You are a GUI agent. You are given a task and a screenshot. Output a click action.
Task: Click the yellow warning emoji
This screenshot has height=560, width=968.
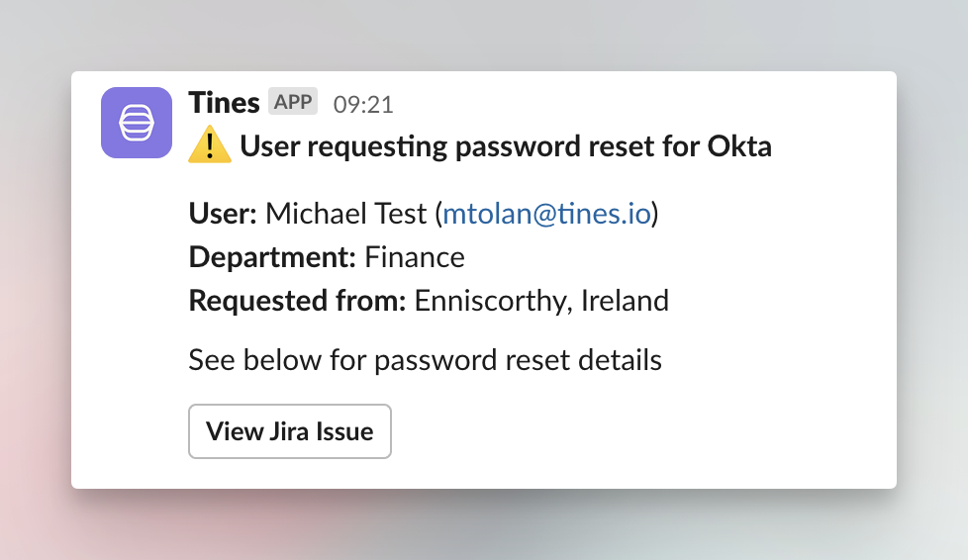pyautogui.click(x=210, y=146)
